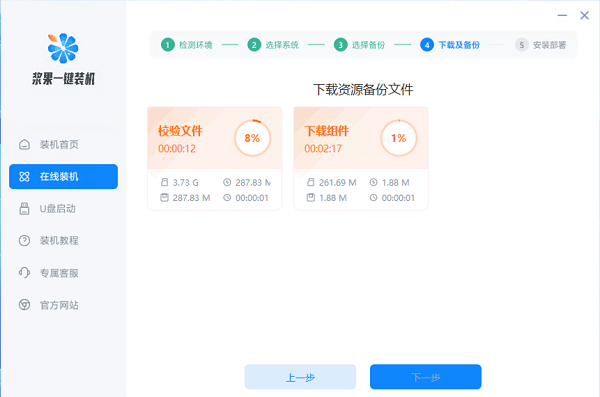This screenshot has width=600, height=397.
Task: Click step 4 circle 下载及备份
Action: tap(427, 45)
